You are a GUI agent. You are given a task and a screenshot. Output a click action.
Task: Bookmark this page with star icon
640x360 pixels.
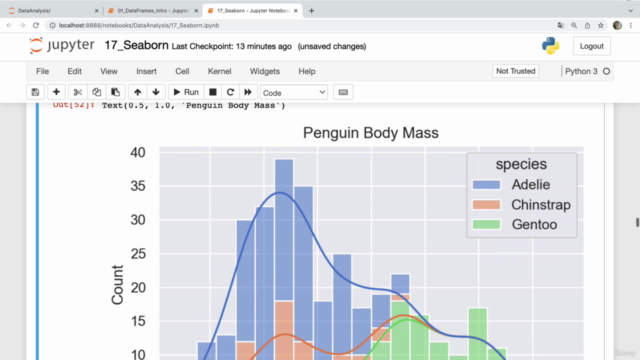[x=601, y=25]
